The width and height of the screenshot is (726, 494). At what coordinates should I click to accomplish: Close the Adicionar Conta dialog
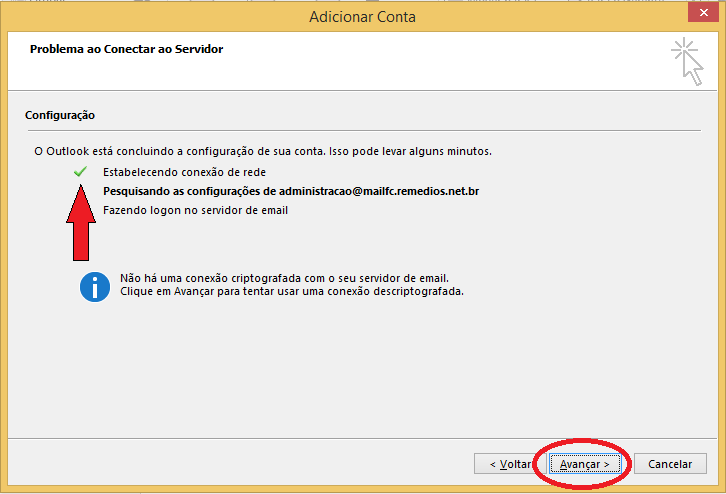pyautogui.click(x=703, y=13)
